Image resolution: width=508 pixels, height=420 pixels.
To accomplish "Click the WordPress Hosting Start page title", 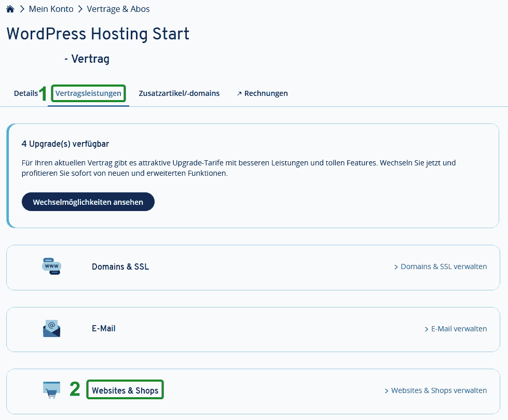I will tap(98, 34).
